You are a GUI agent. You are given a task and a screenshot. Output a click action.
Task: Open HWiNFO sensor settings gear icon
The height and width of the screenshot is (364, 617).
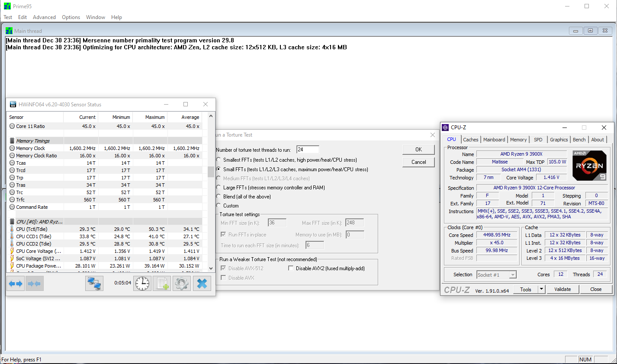click(x=182, y=284)
